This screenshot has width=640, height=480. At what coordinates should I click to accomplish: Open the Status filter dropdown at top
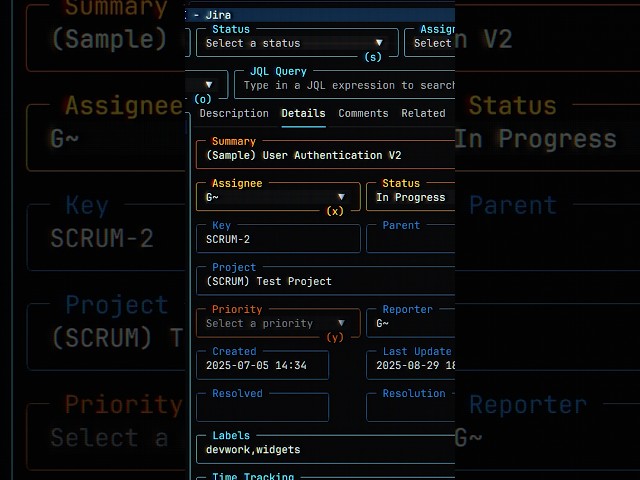(x=297, y=43)
